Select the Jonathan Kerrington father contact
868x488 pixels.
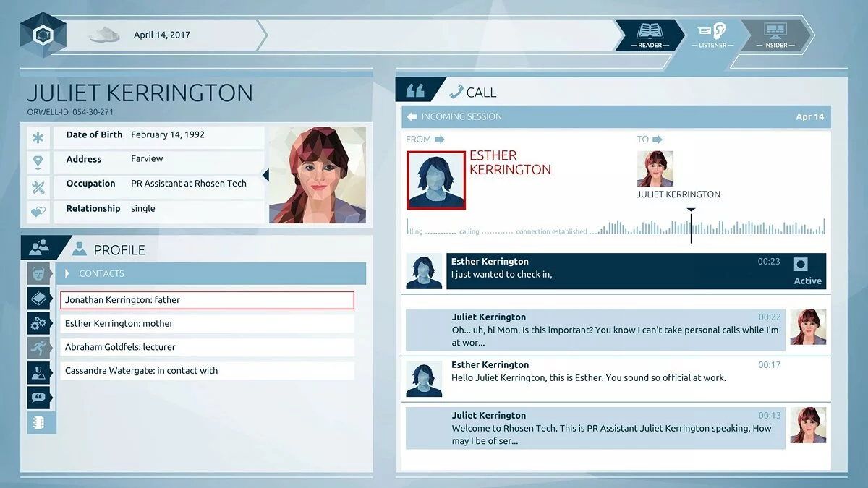[x=208, y=299]
